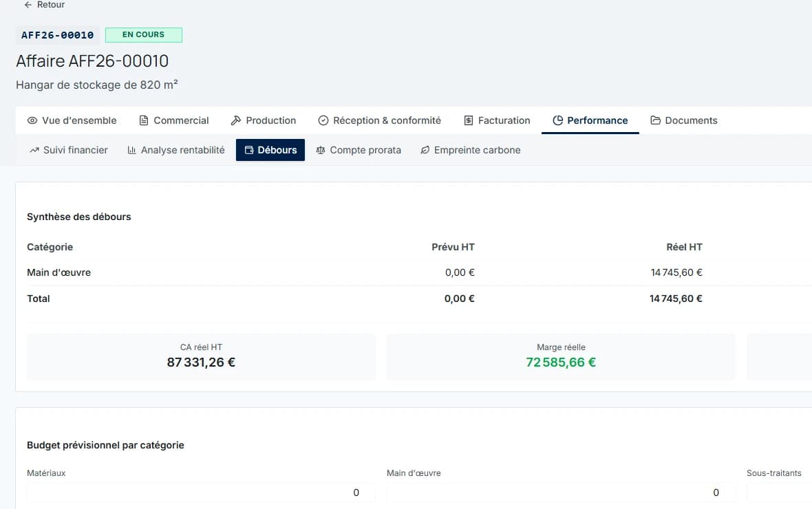Click the back arrow icon beside Retour
Screen dimensions: 812x509
[28, 5]
